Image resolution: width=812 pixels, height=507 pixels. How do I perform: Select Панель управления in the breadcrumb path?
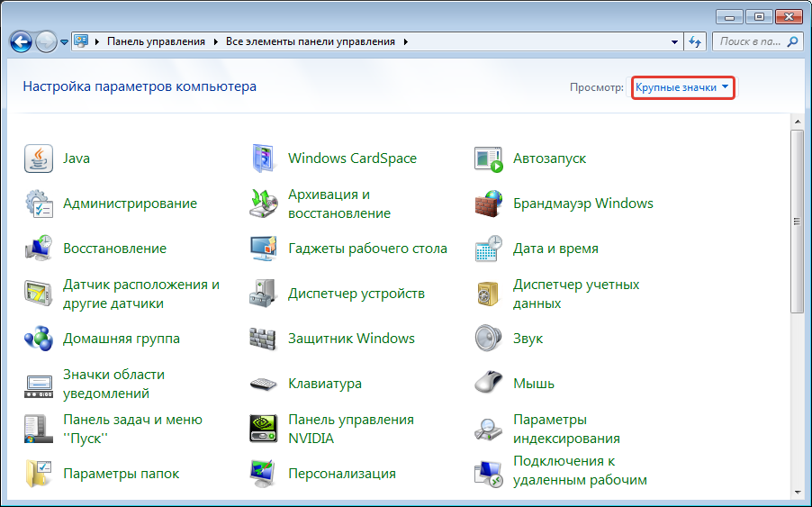point(156,41)
